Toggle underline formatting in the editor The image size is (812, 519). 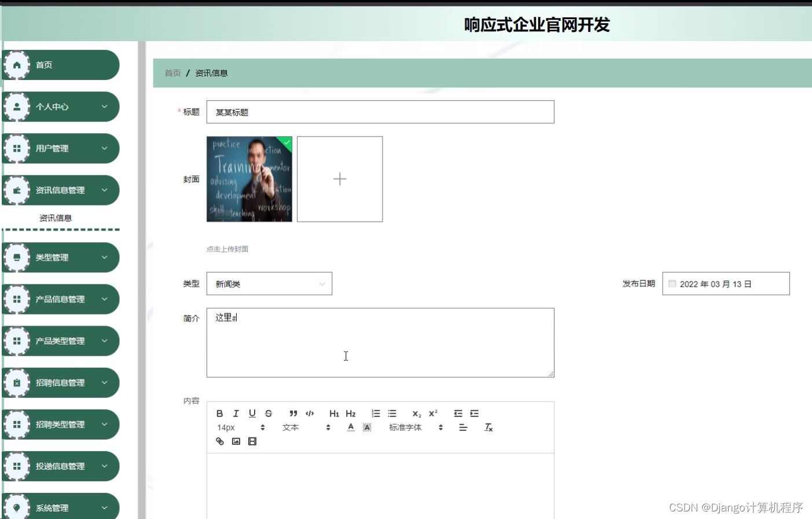(x=251, y=413)
